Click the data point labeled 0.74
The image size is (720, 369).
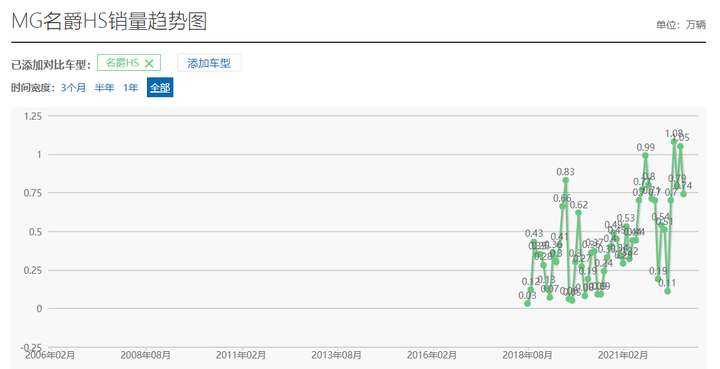[683, 194]
